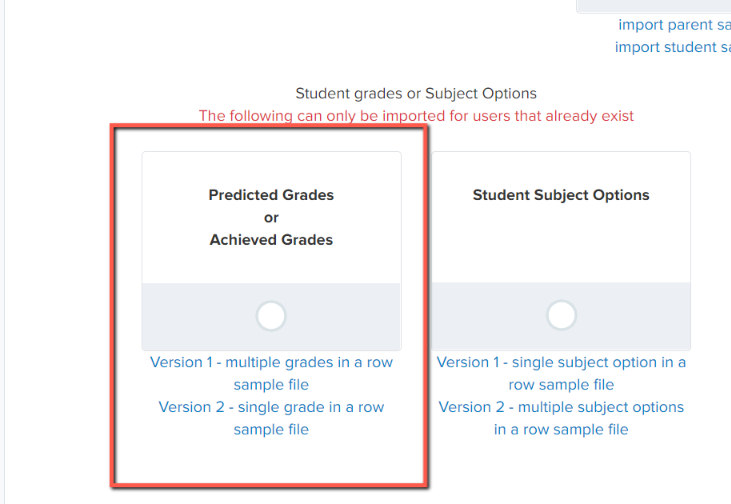Click the partially visible card at top right
Image resolution: width=731 pixels, height=504 pixels.
pyautogui.click(x=654, y=6)
